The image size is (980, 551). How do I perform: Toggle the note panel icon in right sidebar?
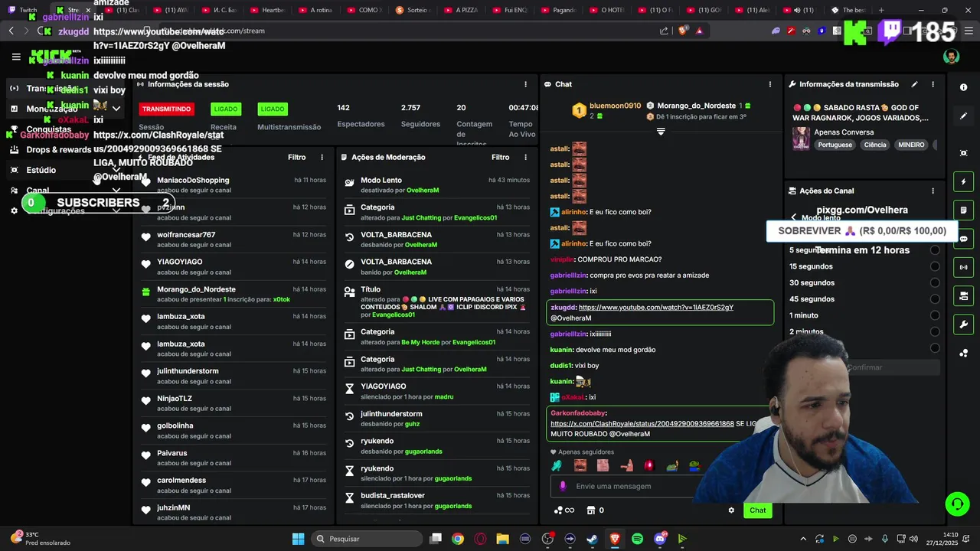pyautogui.click(x=964, y=210)
